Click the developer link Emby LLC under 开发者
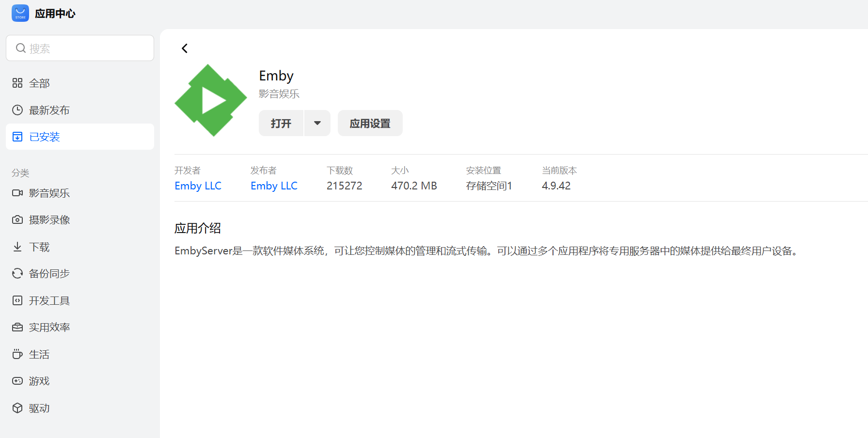Screen dimensions: 868x438 [x=198, y=186]
